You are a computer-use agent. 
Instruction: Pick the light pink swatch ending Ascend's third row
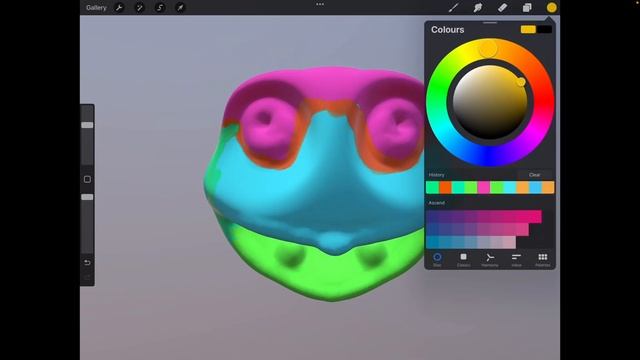point(509,242)
